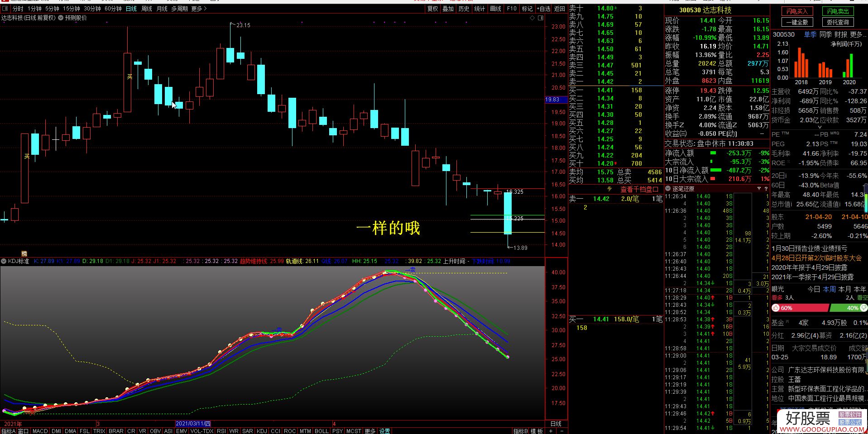
Task: Open 设置 indicator settings
Action: click(385, 431)
